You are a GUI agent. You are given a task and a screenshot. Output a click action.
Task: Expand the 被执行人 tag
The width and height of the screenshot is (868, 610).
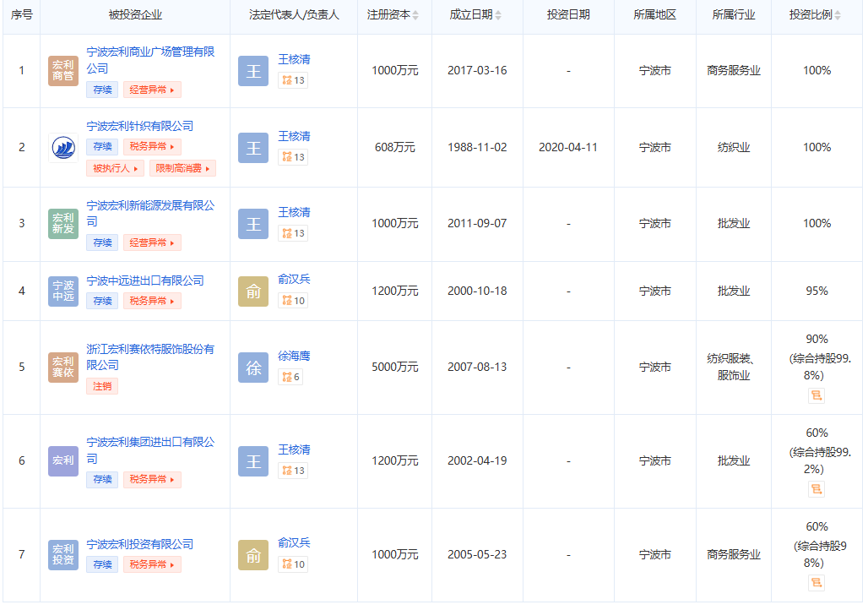[x=115, y=168]
